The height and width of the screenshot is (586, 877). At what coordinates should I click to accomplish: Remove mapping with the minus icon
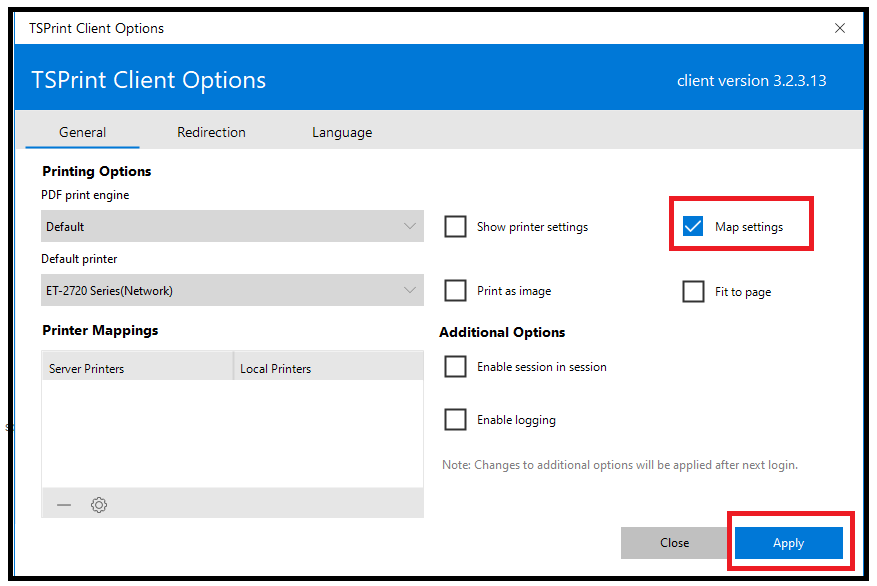coord(64,505)
